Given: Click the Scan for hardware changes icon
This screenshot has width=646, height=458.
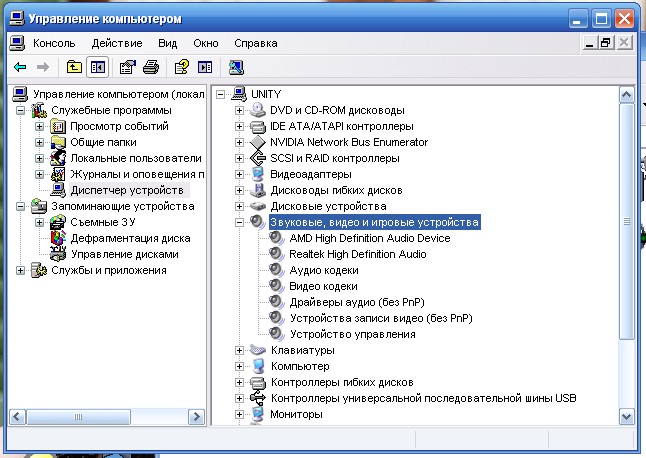Looking at the screenshot, I should (236, 67).
